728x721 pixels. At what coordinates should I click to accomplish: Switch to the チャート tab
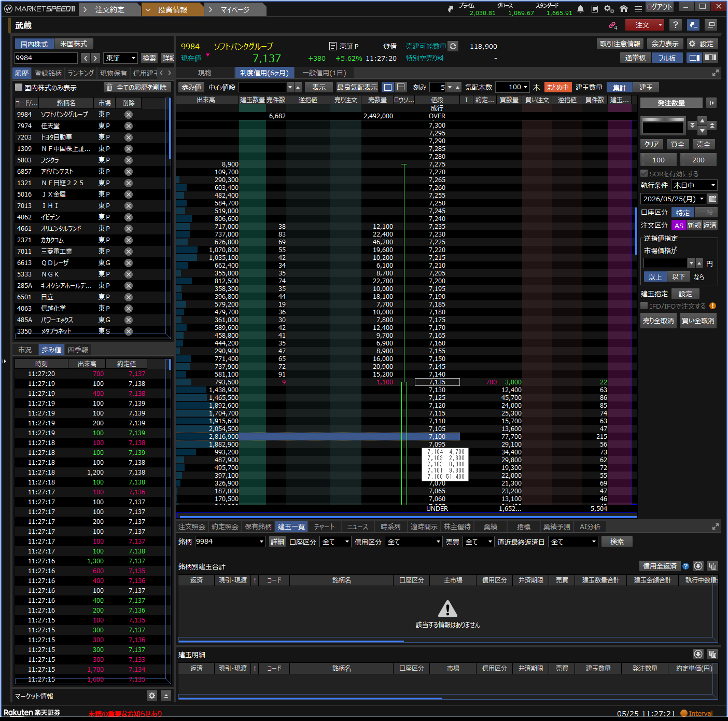(x=325, y=526)
